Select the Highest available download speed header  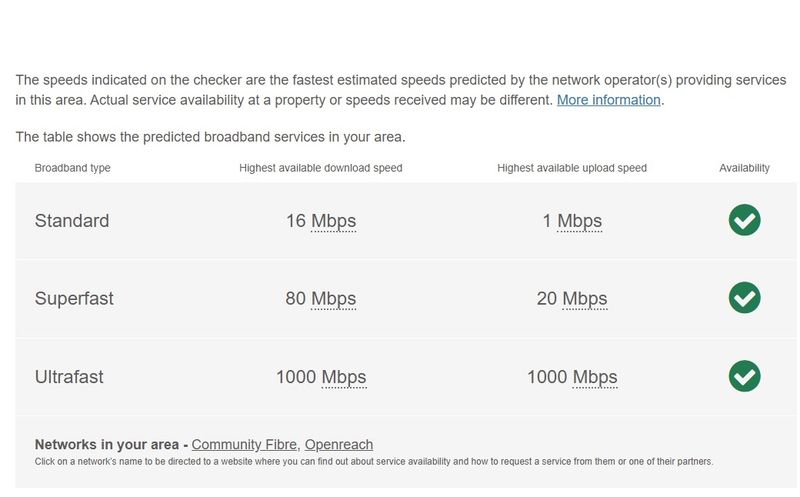coord(321,168)
